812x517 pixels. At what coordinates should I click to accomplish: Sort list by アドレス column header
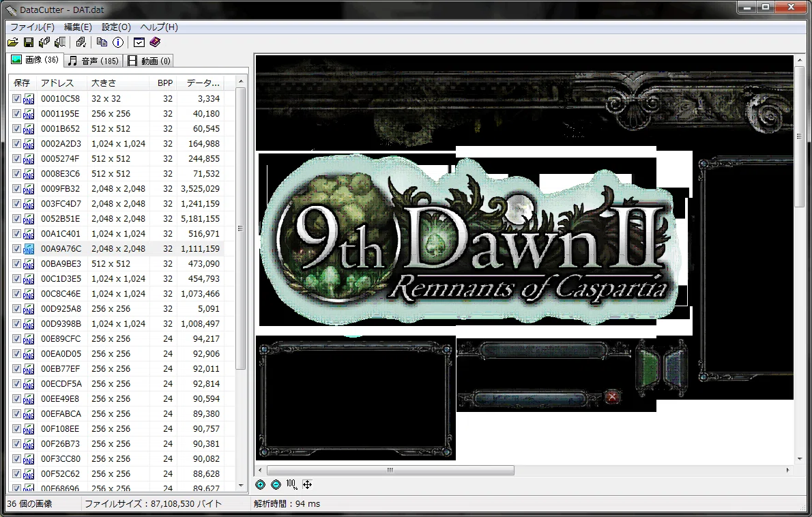[x=62, y=83]
